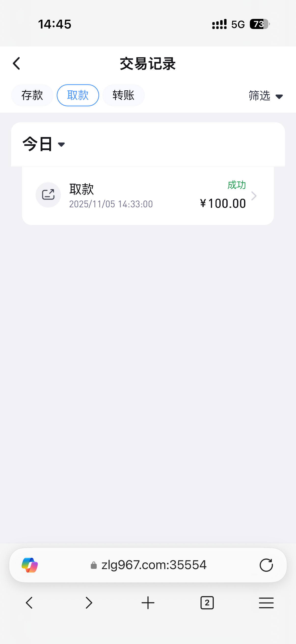
Task: Reload the page with the refresh icon
Action: tap(266, 565)
